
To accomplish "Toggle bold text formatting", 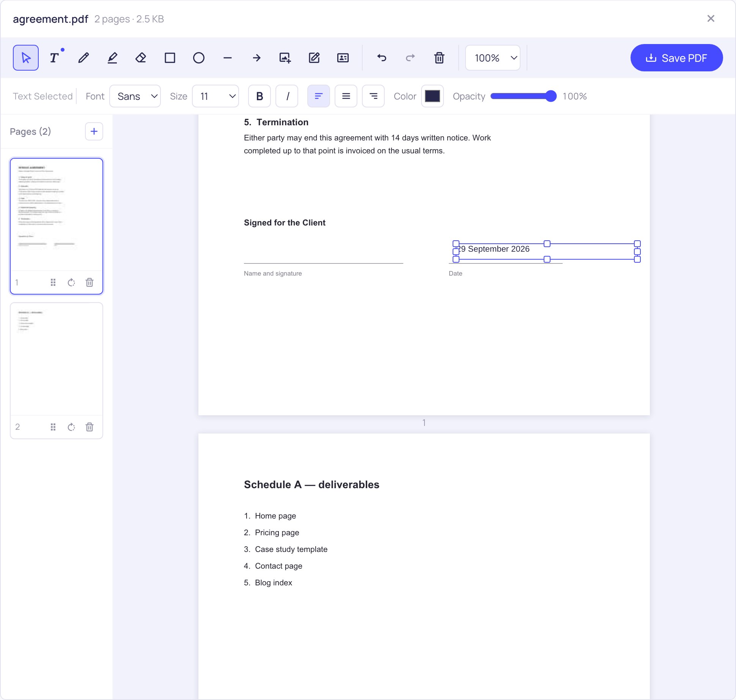I will point(259,96).
